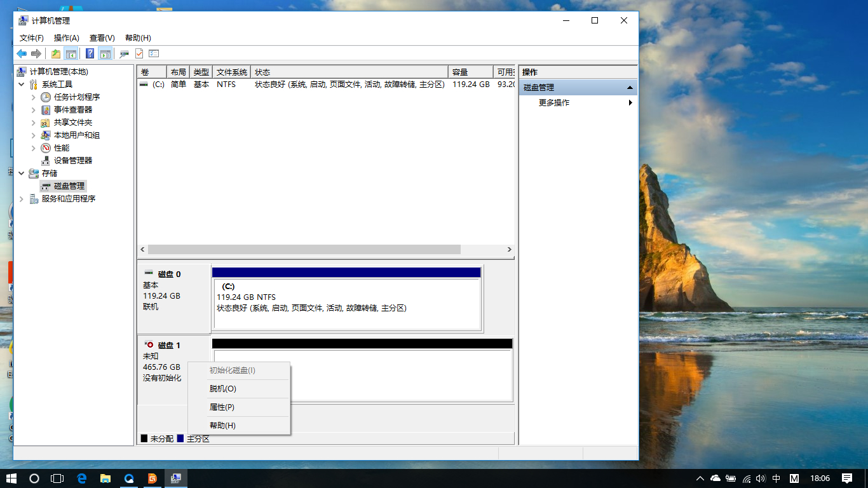Select the 本地用户和组 users icon
The height and width of the screenshot is (488, 868).
coord(46,135)
